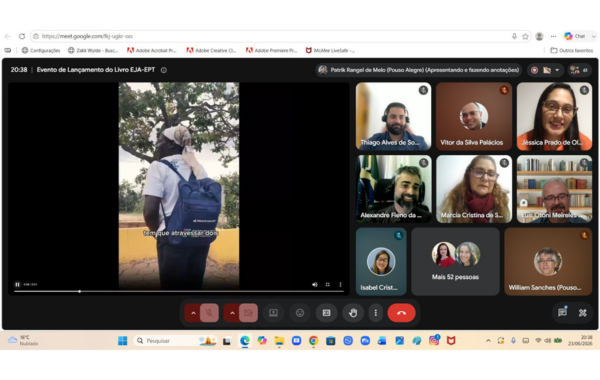Open the emoji reactions button
The image size is (600, 380).
[300, 313]
